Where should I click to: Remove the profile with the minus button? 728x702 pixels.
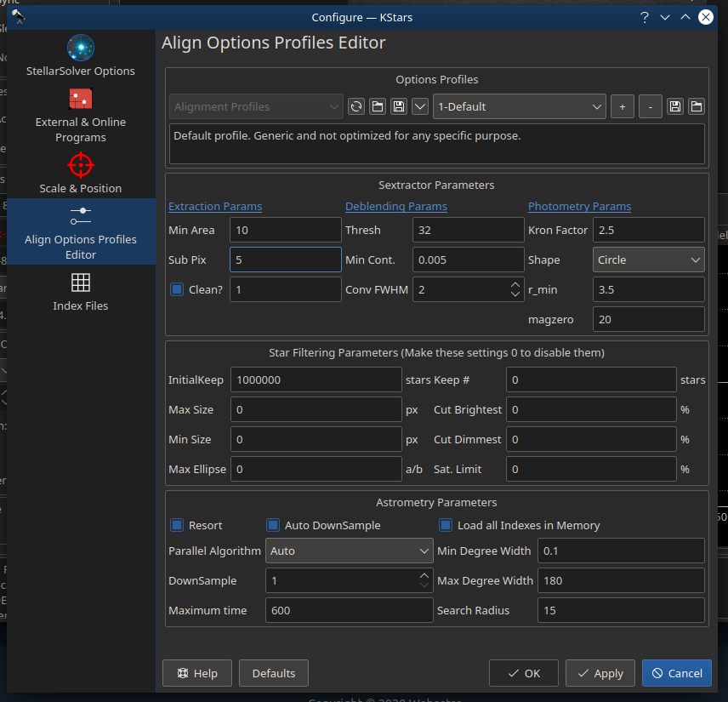coord(650,106)
